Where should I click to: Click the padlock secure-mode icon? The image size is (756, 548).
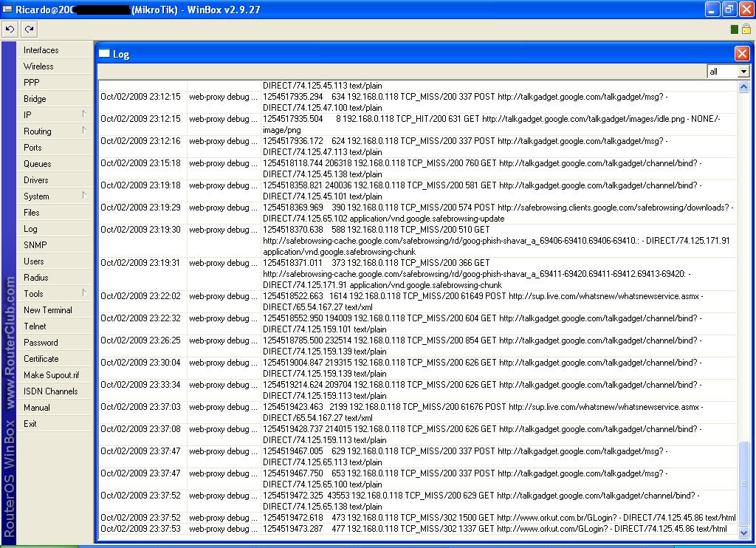(x=746, y=29)
